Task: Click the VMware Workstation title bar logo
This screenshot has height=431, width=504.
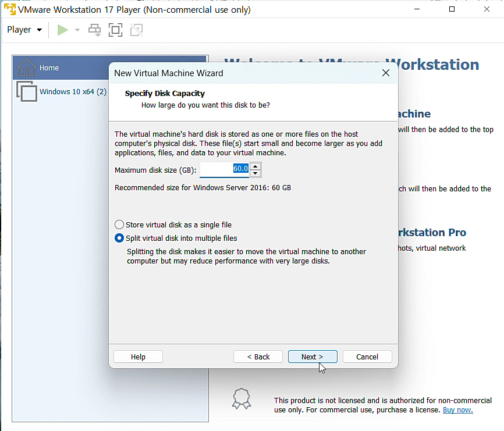Action: pyautogui.click(x=10, y=9)
